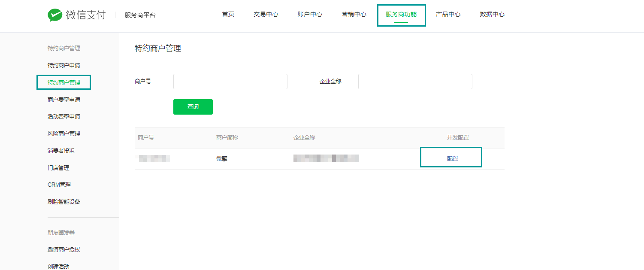Open 刷脸智能设备 sidebar item
The image size is (644, 270).
64,202
